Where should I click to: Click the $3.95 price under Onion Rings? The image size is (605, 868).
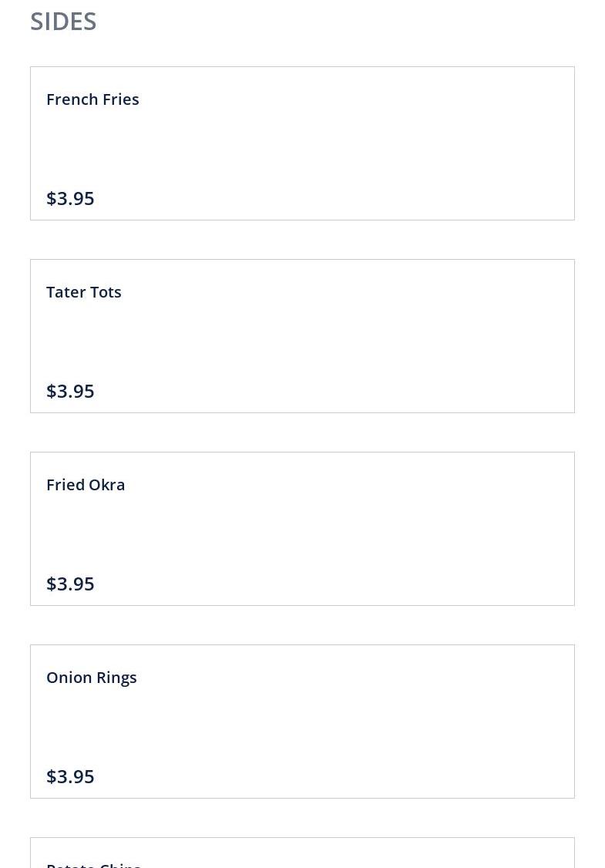coord(70,776)
